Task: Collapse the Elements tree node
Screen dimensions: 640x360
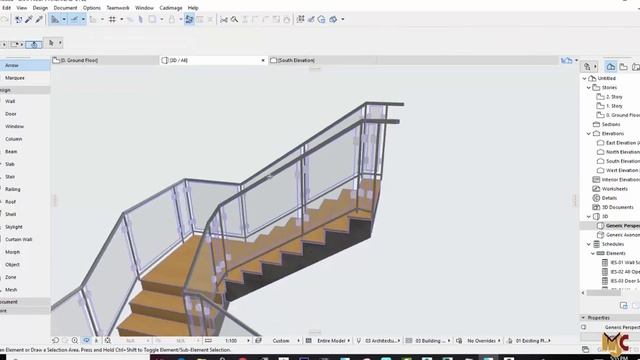Action: click(593, 253)
